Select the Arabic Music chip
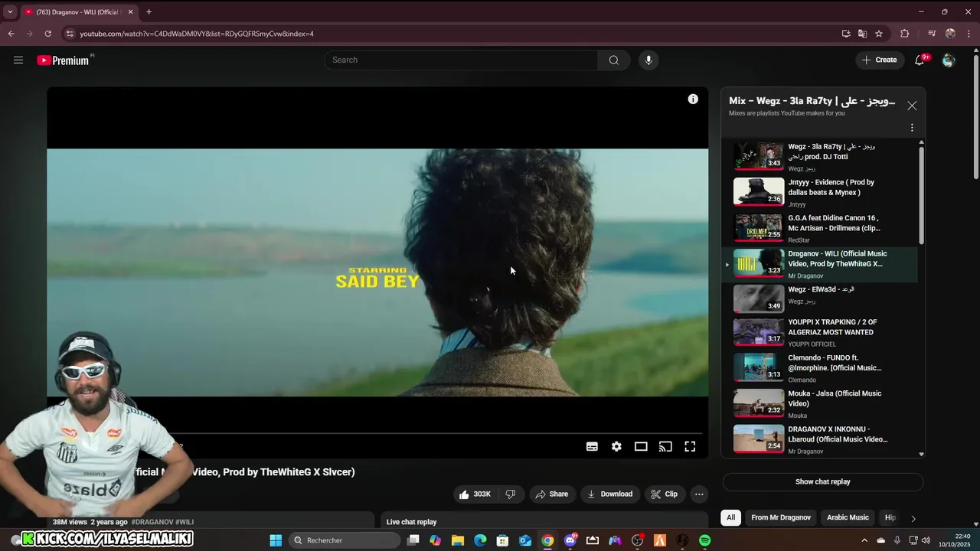 pyautogui.click(x=848, y=517)
